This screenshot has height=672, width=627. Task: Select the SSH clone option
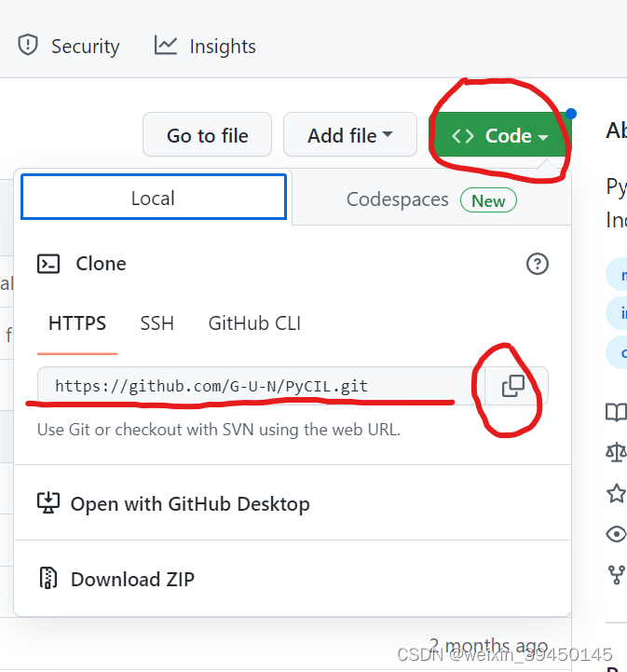tap(157, 323)
